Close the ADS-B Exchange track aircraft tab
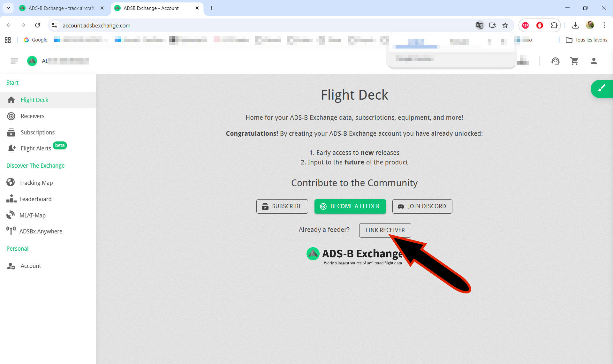613x364 pixels. coord(102,8)
